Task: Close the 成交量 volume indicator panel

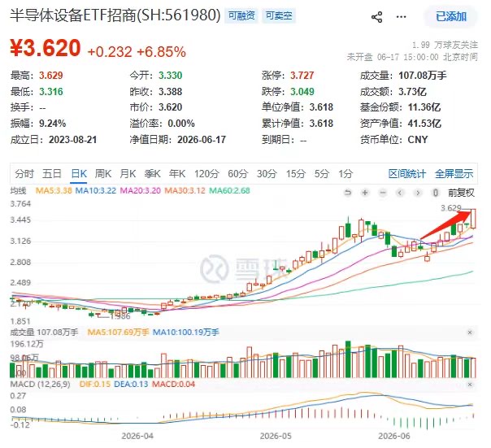Action: (470, 333)
